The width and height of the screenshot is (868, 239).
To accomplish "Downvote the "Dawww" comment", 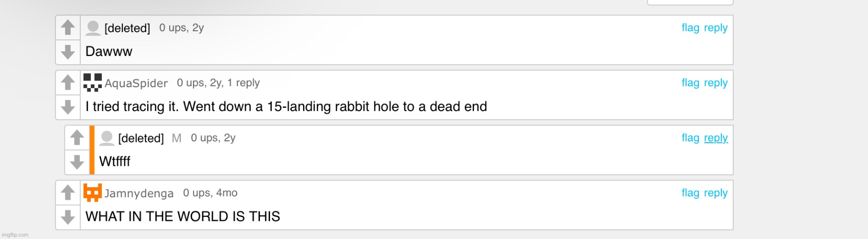I will [x=68, y=52].
